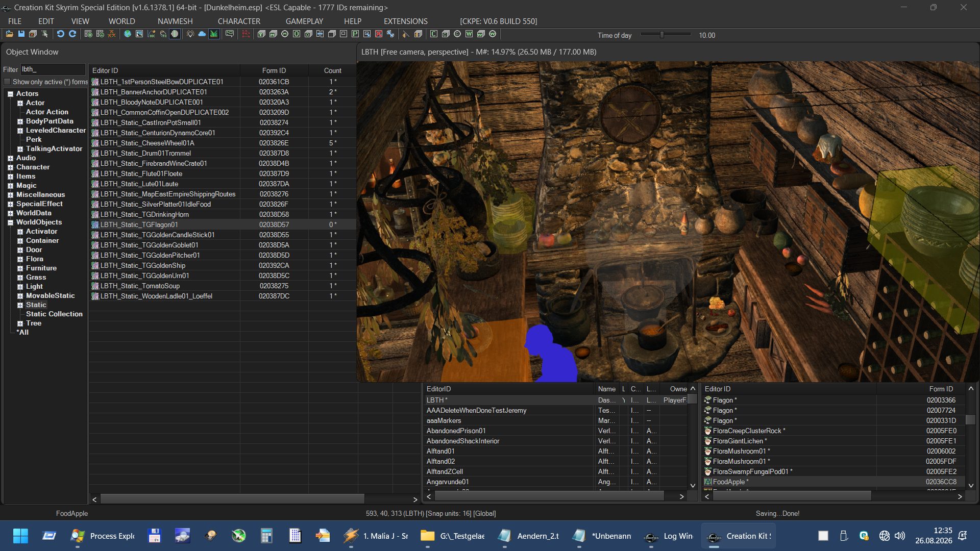Collapse the Actors tree category
The width and height of the screenshot is (980, 551).
click(x=10, y=94)
